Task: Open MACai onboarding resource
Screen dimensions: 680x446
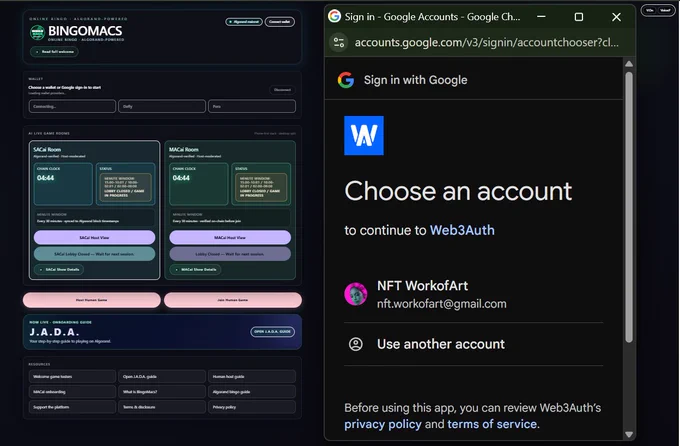Action: (72, 392)
